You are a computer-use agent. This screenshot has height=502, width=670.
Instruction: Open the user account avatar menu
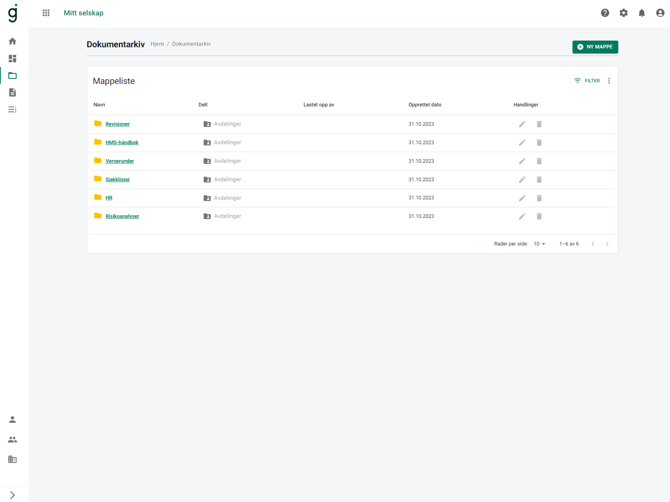coord(660,13)
